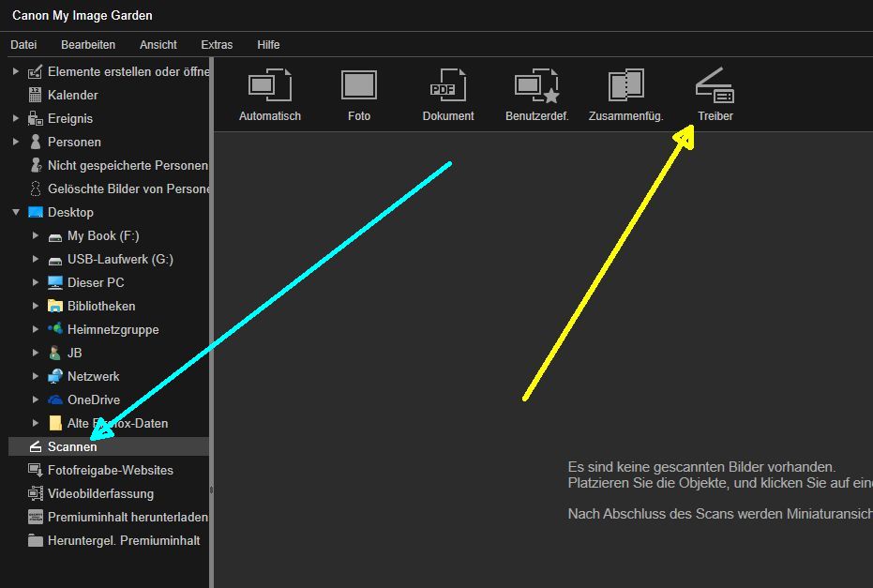Click the Desktop monitor icon
Viewport: 873px width, 588px height.
click(35, 212)
